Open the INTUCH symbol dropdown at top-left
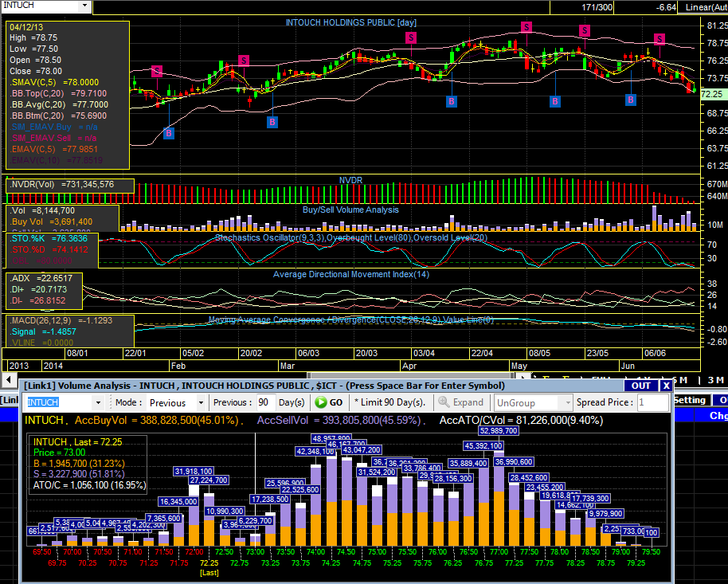Image resolution: width=728 pixels, height=584 pixels. 85,6
